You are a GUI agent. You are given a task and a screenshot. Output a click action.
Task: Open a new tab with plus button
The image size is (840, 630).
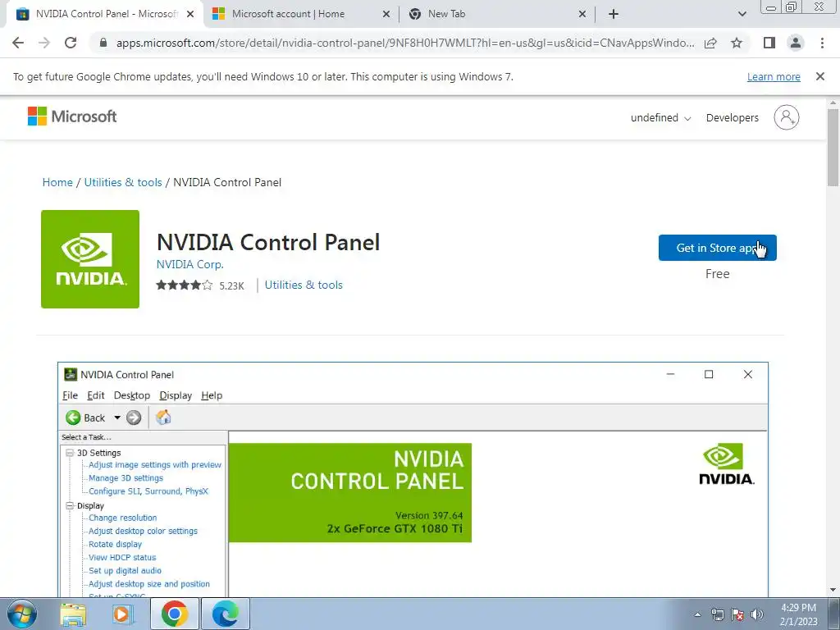[614, 14]
